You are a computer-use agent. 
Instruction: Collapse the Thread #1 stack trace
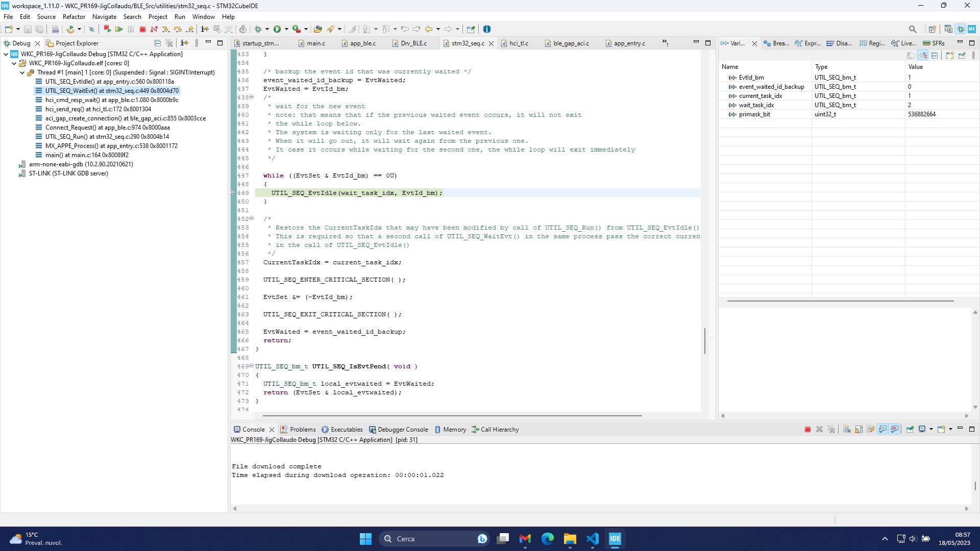click(21, 72)
